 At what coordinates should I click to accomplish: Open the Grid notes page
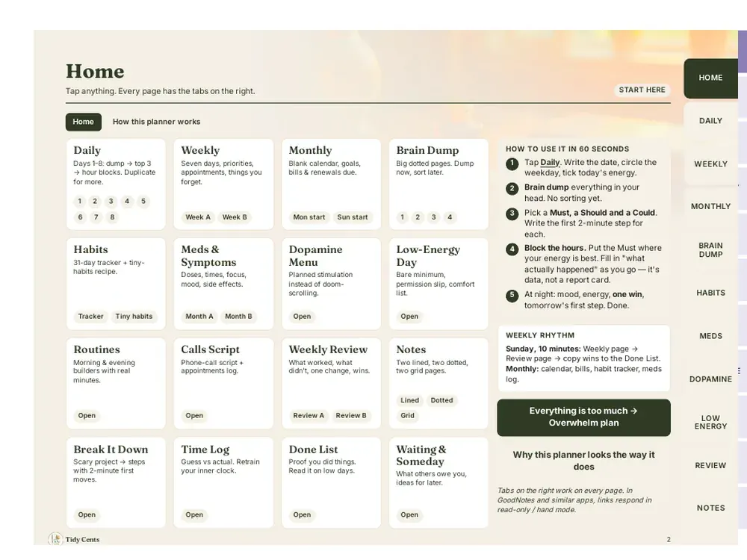407,416
